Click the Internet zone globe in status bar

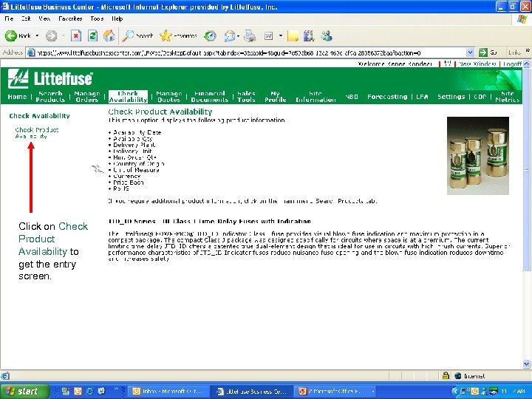pos(457,375)
